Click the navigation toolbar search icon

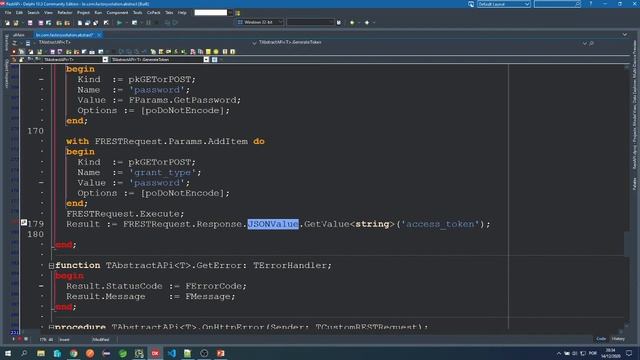(x=591, y=43)
